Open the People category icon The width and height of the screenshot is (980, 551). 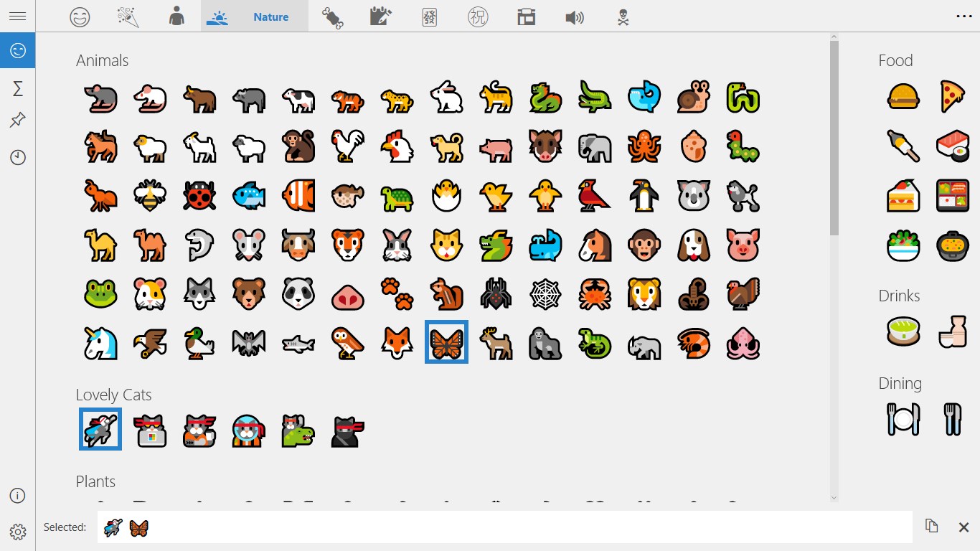pos(176,16)
